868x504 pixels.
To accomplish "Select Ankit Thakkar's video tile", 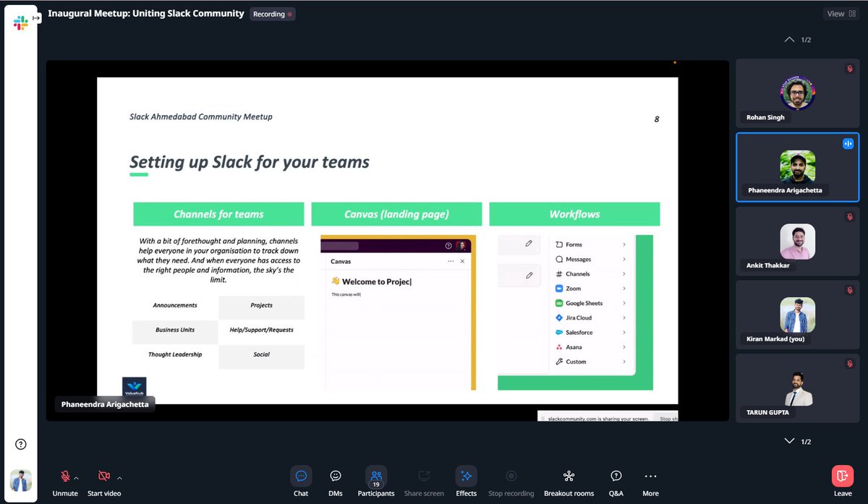I will 798,241.
